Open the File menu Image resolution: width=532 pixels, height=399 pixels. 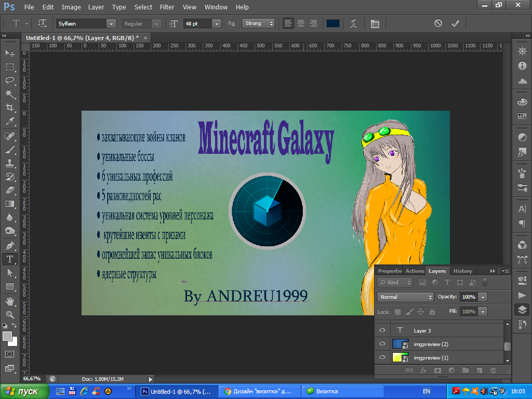point(29,7)
